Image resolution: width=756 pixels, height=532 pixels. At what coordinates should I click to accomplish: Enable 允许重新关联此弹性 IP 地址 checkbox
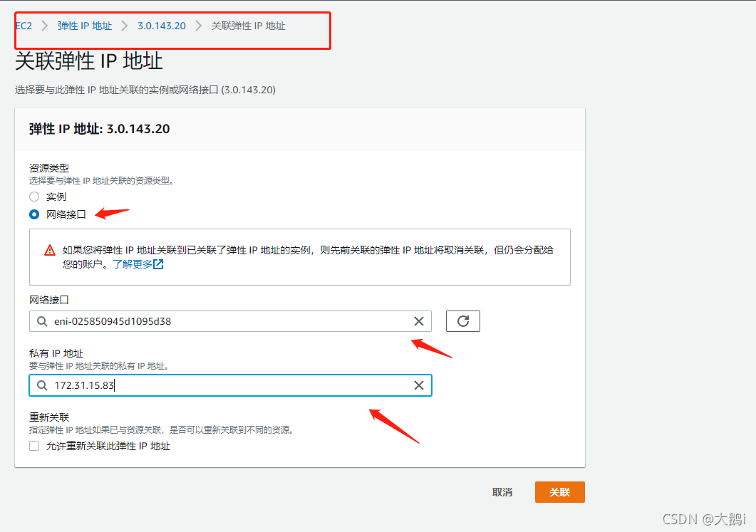click(x=34, y=447)
